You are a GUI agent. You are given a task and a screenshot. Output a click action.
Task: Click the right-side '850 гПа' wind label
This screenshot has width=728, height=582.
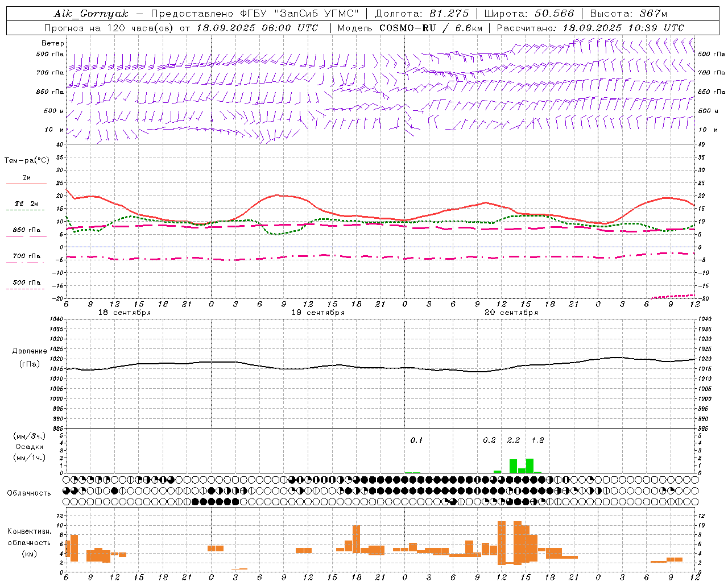click(712, 92)
